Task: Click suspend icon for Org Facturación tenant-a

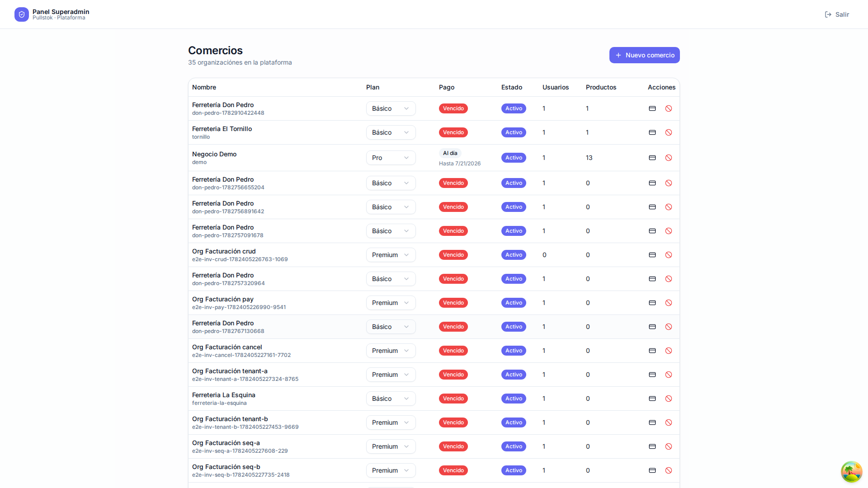Action: point(669,375)
